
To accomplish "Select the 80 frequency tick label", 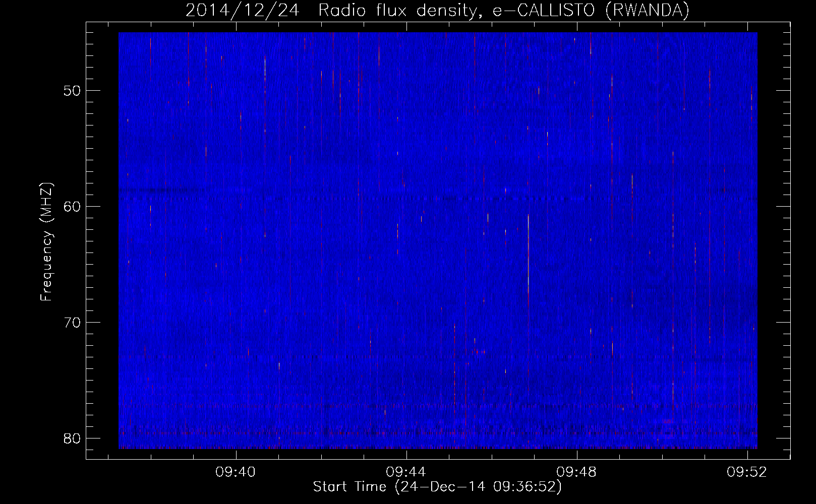I will [72, 438].
